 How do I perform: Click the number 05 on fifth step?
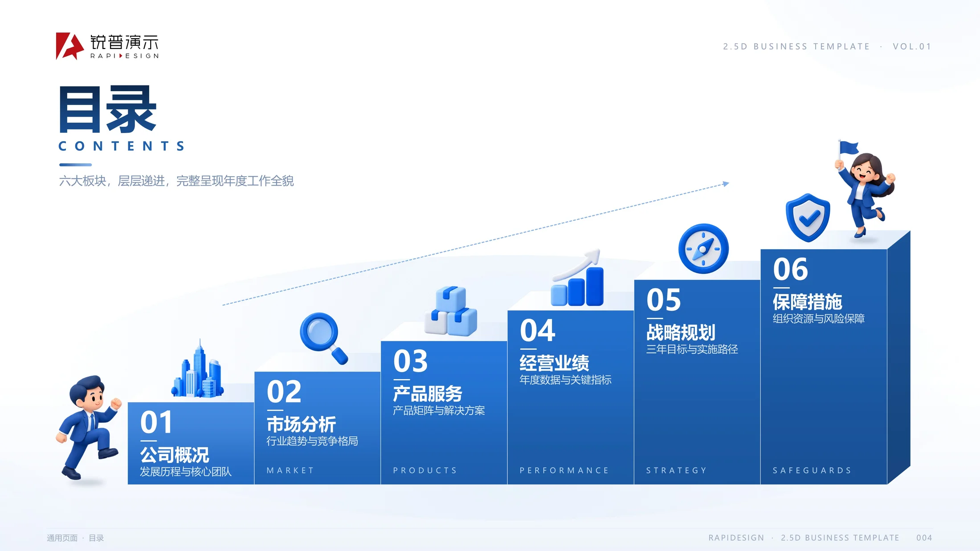click(x=664, y=300)
